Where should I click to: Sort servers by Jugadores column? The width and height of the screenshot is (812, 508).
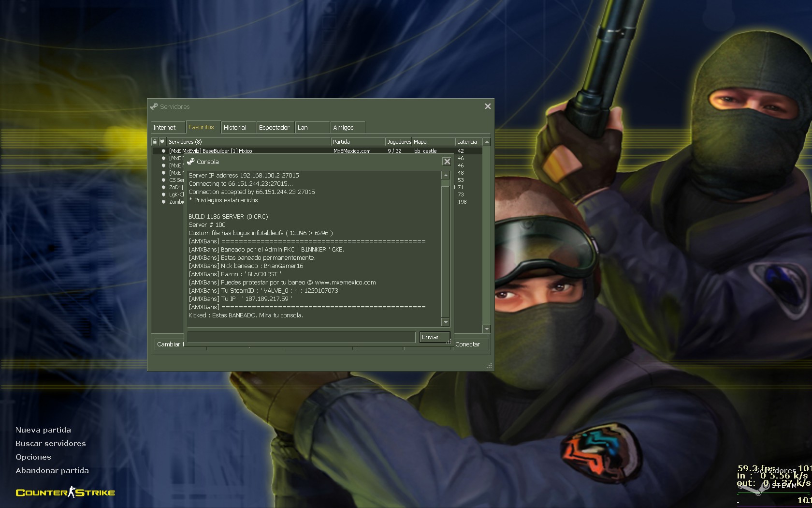(399, 142)
